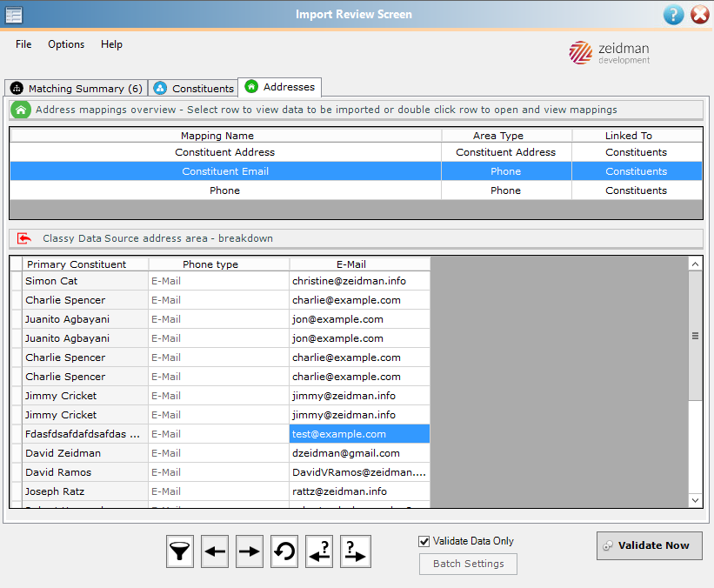Click the right arrow next button
This screenshot has width=714, height=588.
249,551
